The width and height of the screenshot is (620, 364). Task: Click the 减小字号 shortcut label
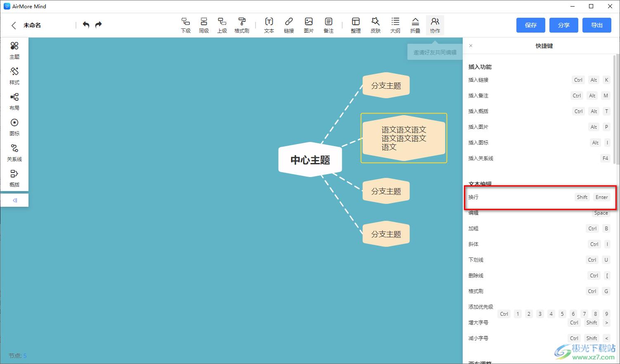coord(478,338)
